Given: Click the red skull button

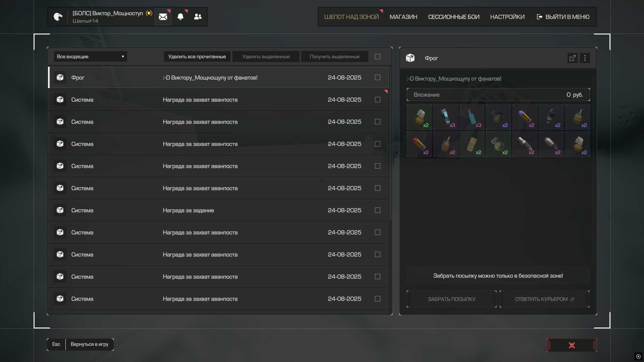Looking at the screenshot, I should coord(572,345).
